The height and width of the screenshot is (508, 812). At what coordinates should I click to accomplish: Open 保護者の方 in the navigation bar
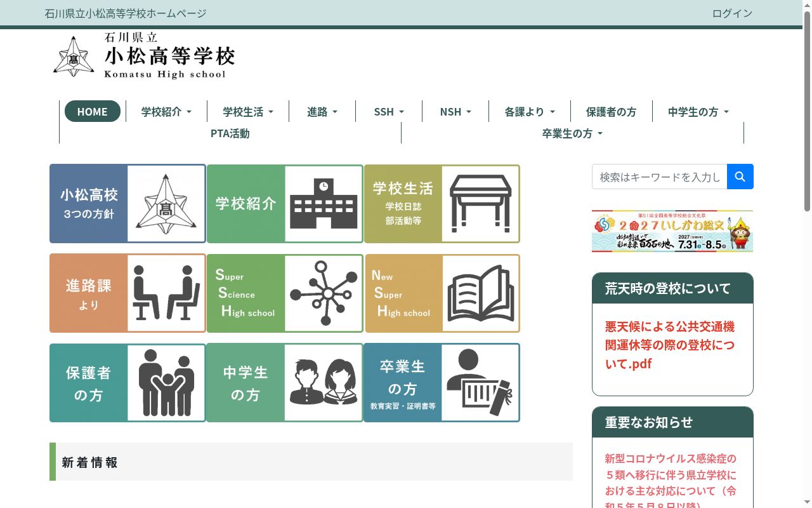(x=611, y=111)
